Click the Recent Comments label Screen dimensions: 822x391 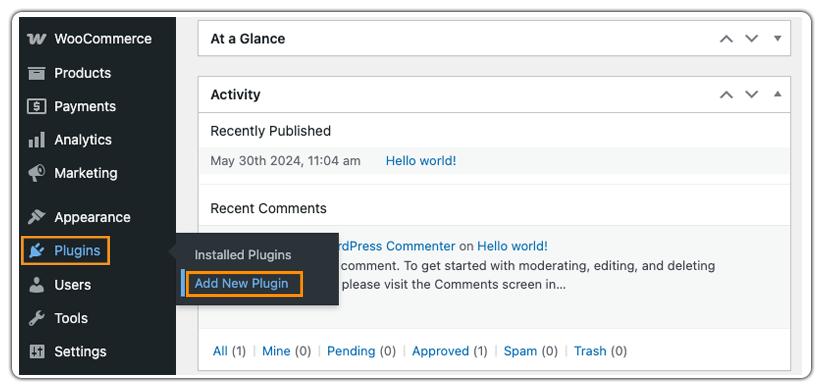(268, 209)
